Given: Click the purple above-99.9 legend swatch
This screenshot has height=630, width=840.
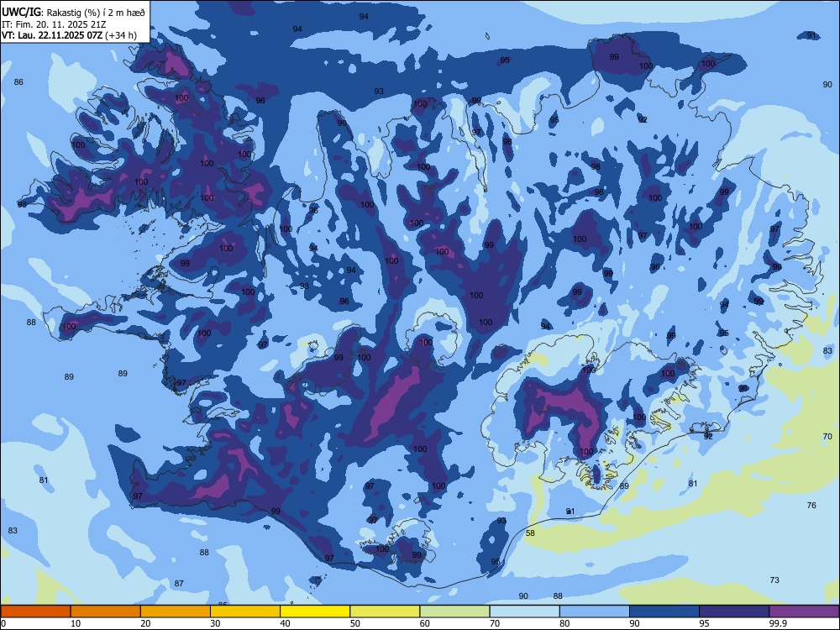Looking at the screenshot, I should point(804,612).
